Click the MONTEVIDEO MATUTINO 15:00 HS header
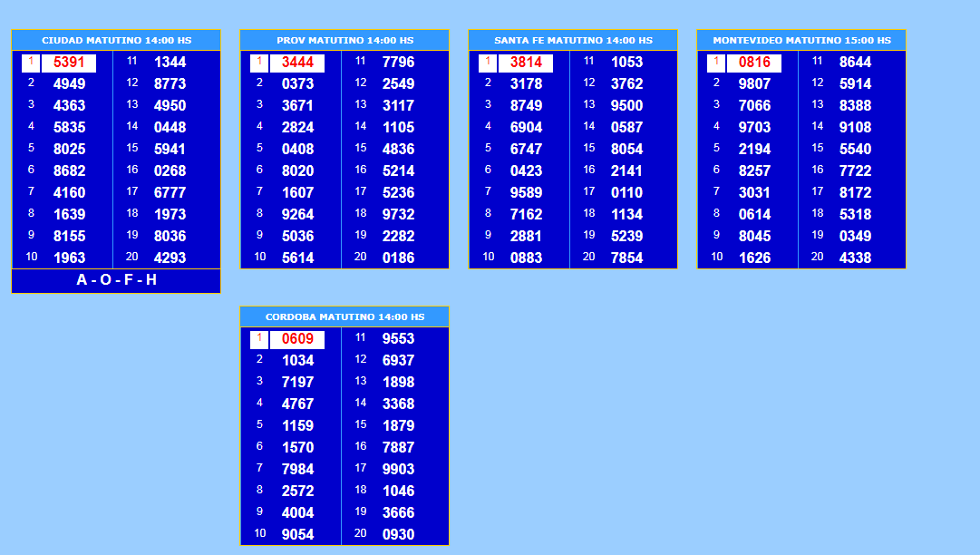Image resolution: width=980 pixels, height=555 pixels. pyautogui.click(x=801, y=41)
